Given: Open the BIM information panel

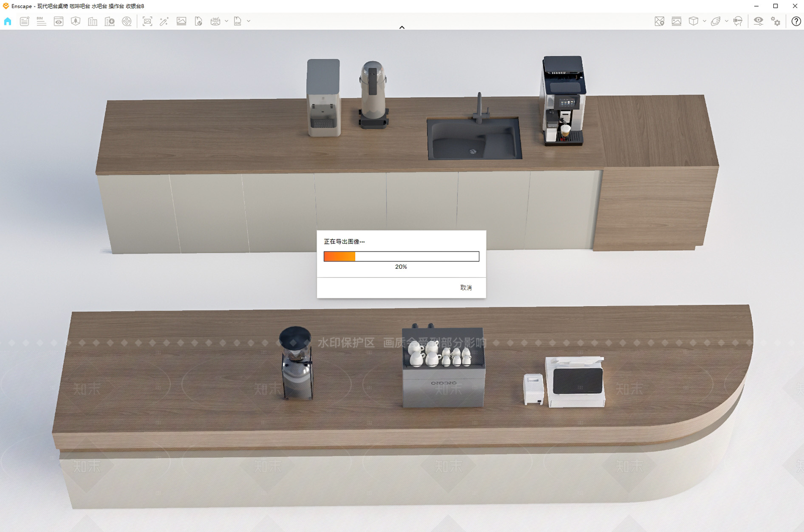Looking at the screenshot, I should click(x=41, y=21).
